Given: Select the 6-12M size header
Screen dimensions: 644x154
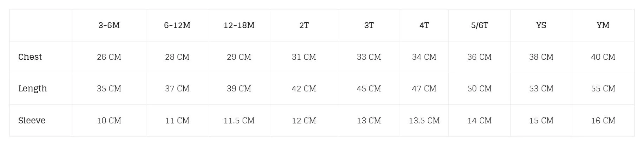Looking at the screenshot, I should (x=177, y=25).
